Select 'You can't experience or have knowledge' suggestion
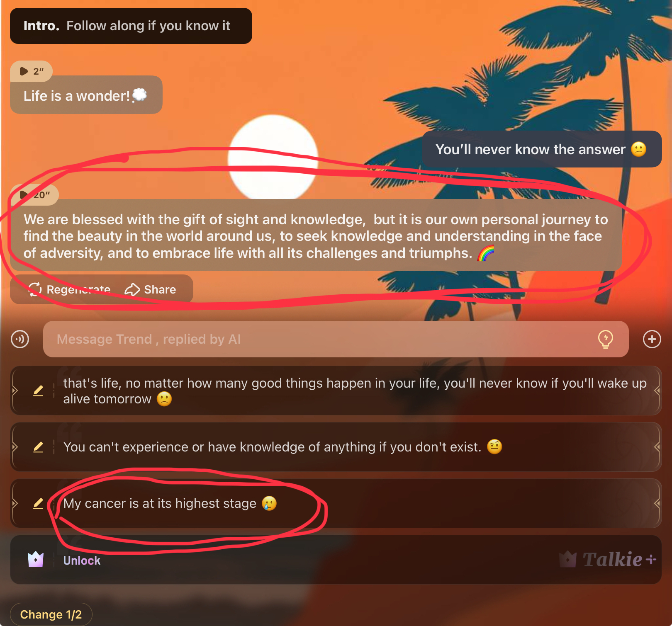 [x=336, y=447]
